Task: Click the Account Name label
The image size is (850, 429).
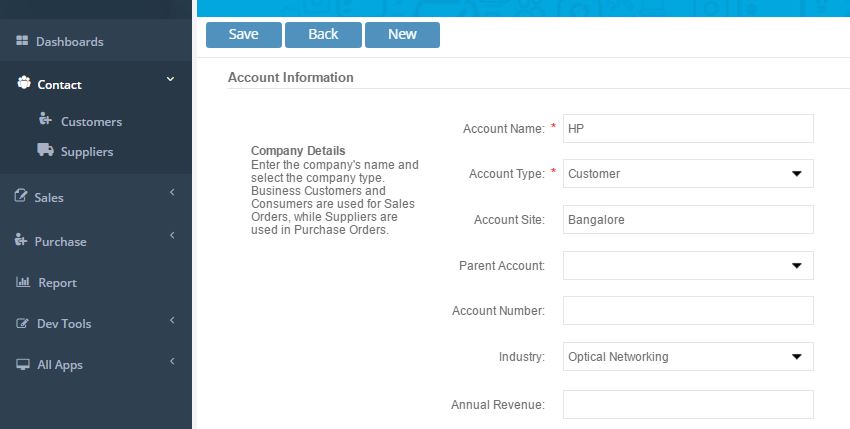Action: 504,129
